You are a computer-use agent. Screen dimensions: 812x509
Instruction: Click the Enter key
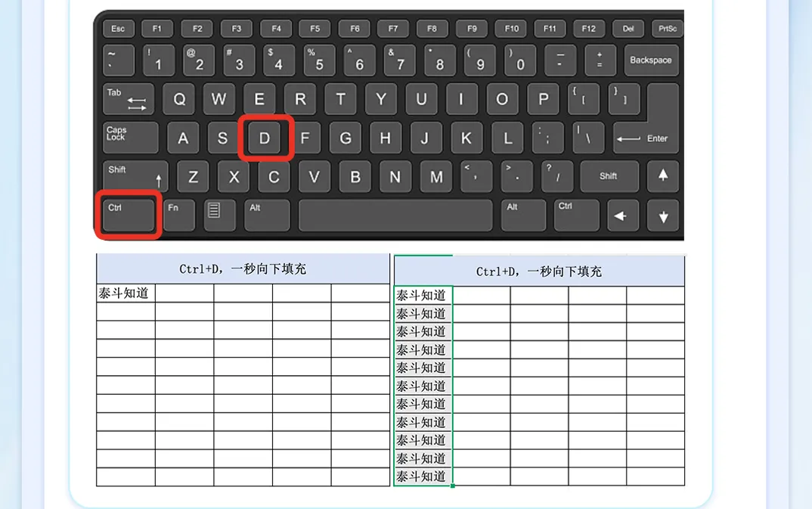click(646, 138)
